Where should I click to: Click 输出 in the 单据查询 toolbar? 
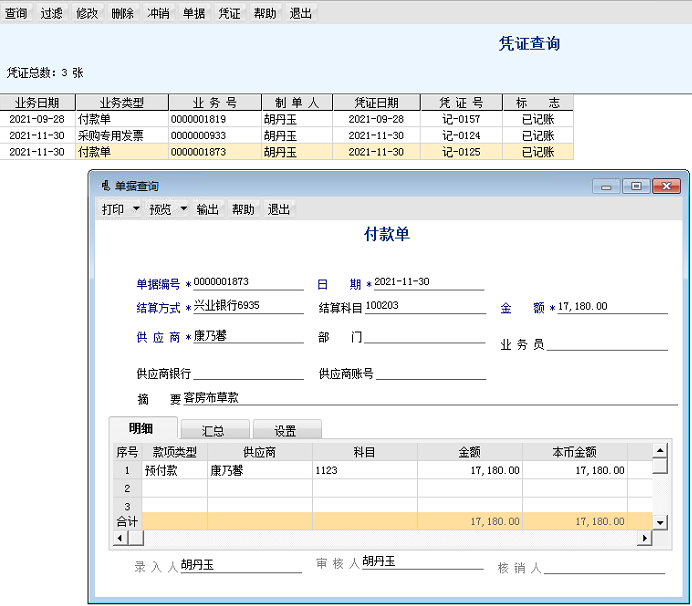coord(207,209)
